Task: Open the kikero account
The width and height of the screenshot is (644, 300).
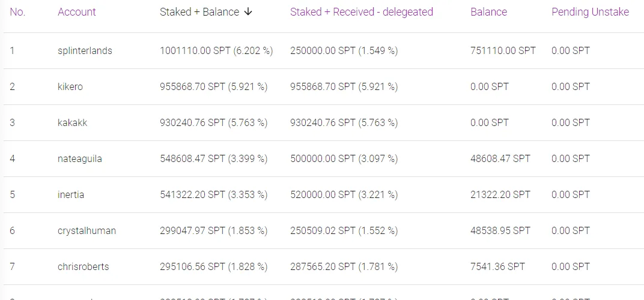Action: click(70, 87)
